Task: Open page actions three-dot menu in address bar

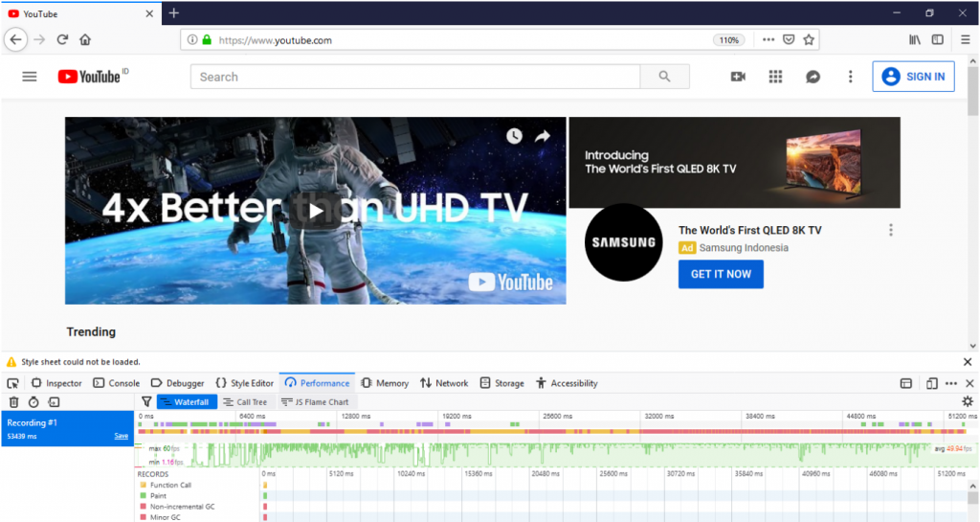Action: pos(768,39)
